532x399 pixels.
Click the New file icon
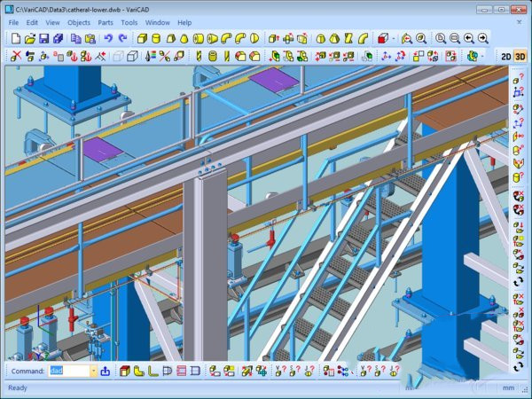pyautogui.click(x=17, y=38)
